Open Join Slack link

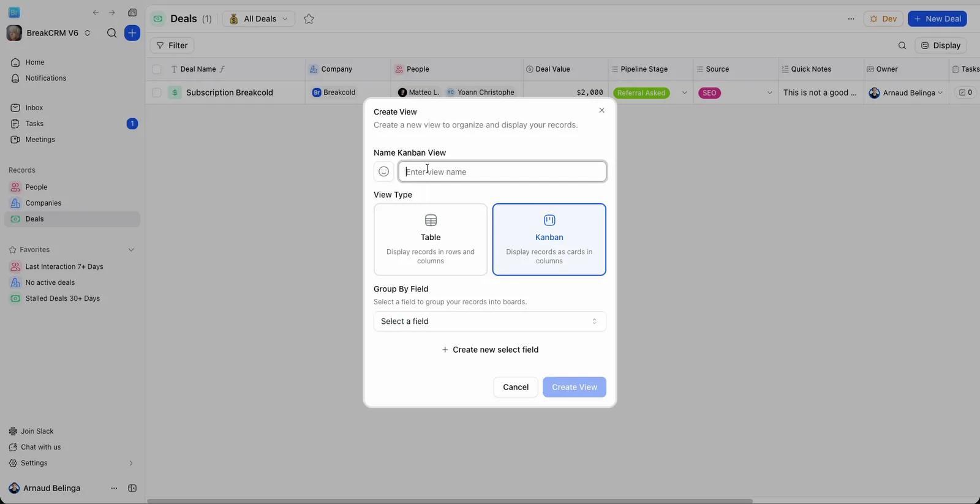31,431
